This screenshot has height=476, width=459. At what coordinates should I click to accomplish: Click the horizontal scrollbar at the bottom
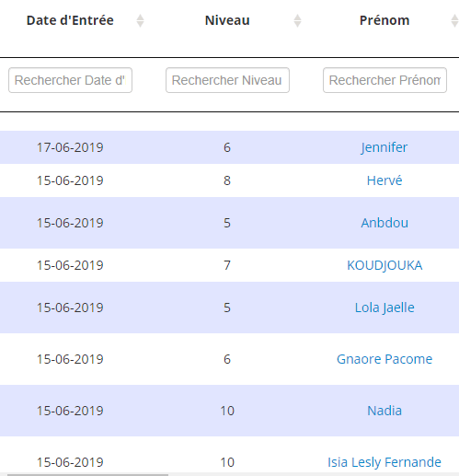[87, 474]
